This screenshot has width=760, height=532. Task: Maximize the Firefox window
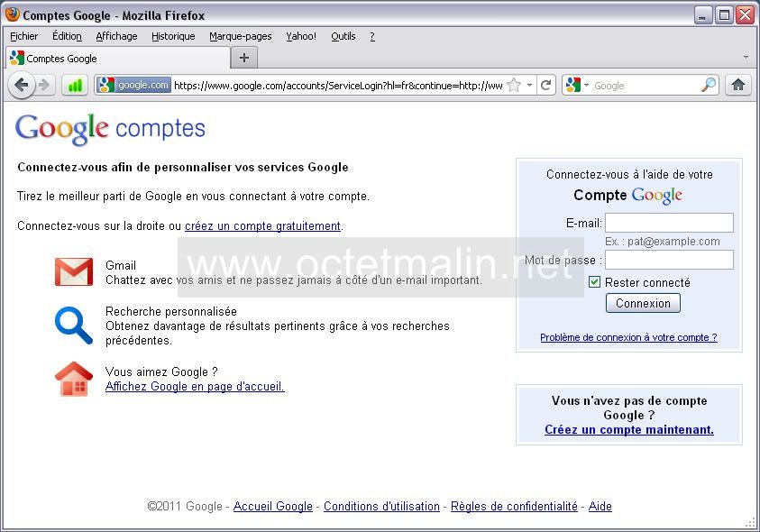pos(724,15)
